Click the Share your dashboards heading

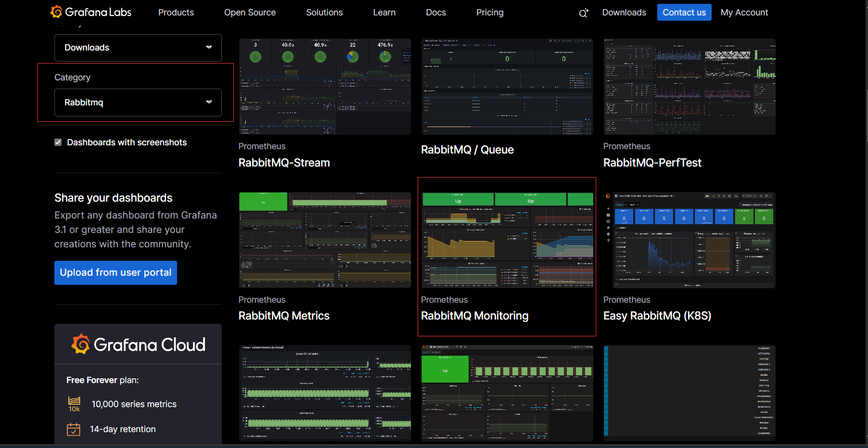click(x=113, y=198)
